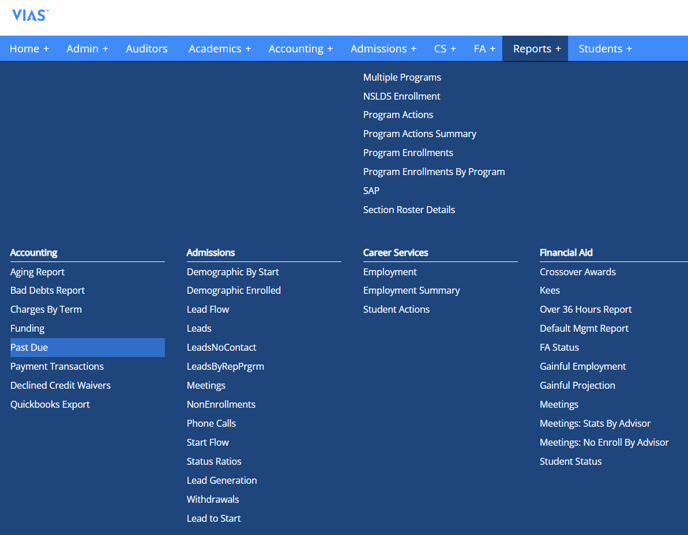Open the Auditors menu item

[x=146, y=49]
